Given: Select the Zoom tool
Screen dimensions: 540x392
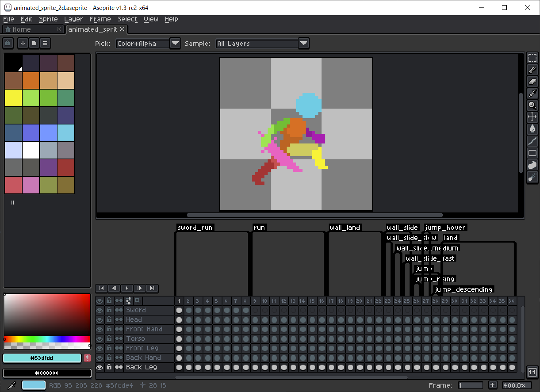Looking at the screenshot, I should tap(532, 105).
